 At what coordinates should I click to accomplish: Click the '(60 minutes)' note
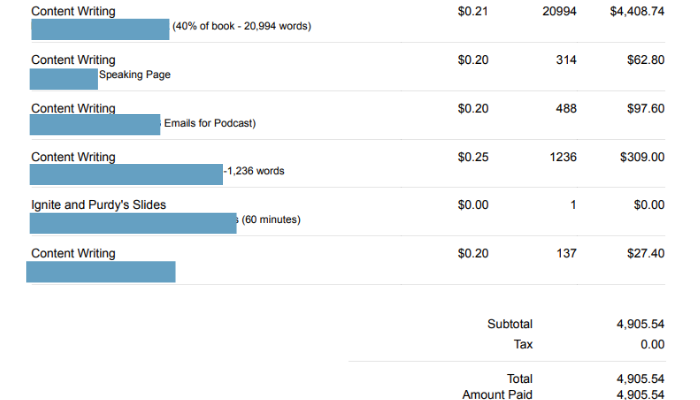coord(271,220)
